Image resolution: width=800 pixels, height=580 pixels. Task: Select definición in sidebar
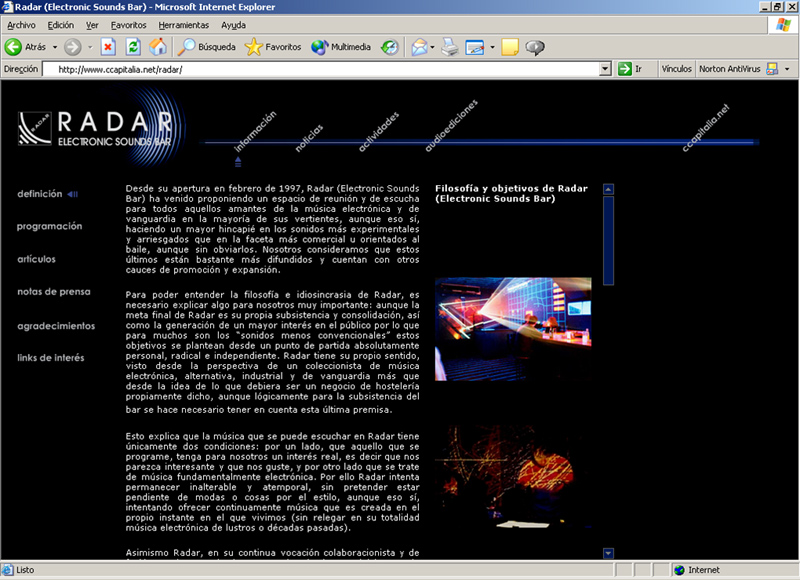(40, 194)
